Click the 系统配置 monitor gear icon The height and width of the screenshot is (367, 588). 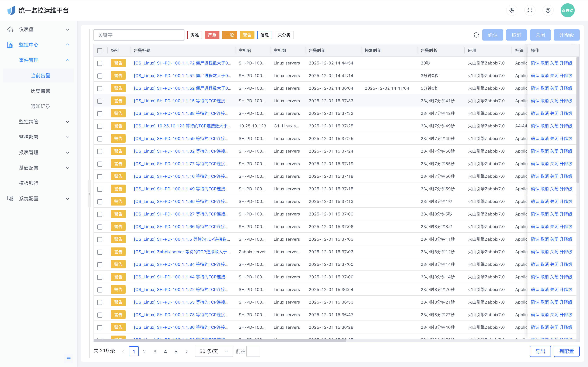[10, 199]
